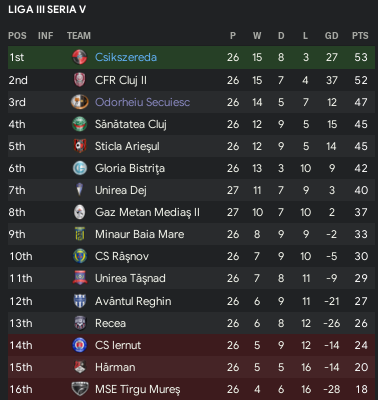Click the Liga III Seria V title
378x400 pixels.
(47, 10)
